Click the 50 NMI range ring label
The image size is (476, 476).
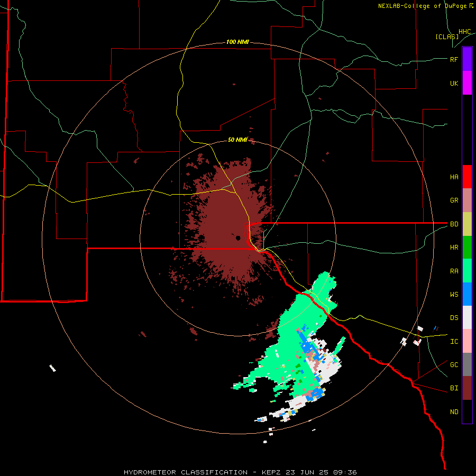[237, 140]
